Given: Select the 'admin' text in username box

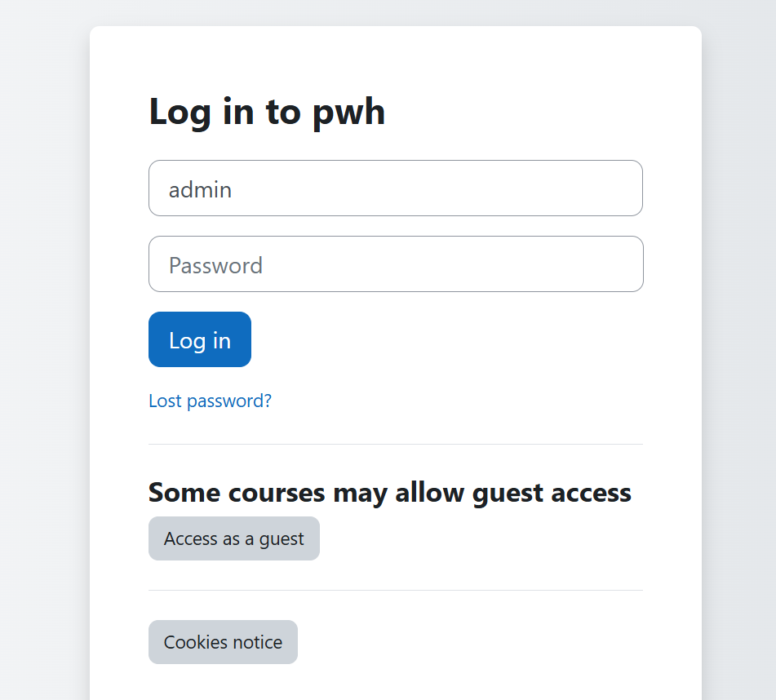Looking at the screenshot, I should (x=200, y=189).
